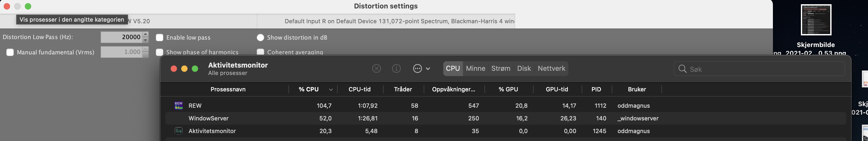Switch to the Minne tab
The width and height of the screenshot is (868, 141).
(x=475, y=69)
